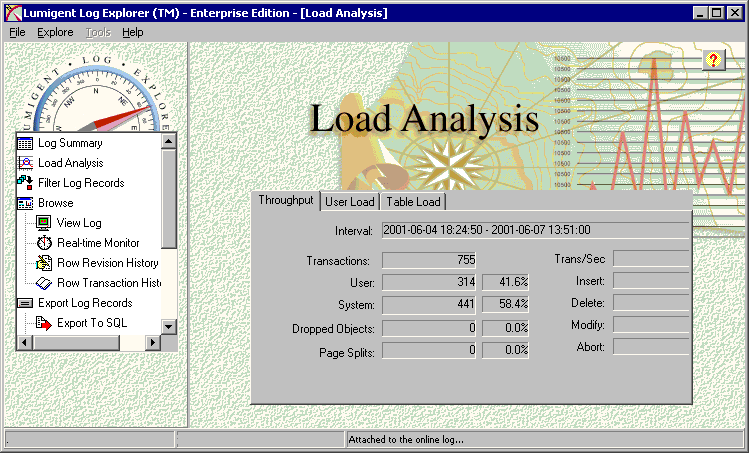Click the navigation list scroll down arrow

[x=169, y=327]
